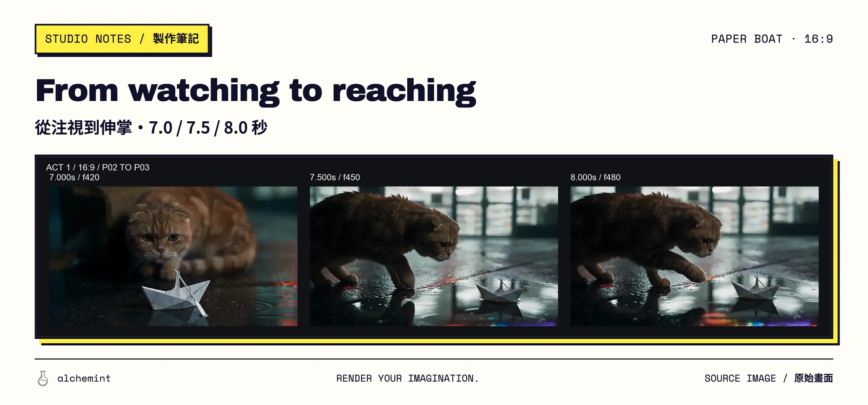Click the "ACT 1 / 16:9 / P02 TO P03" caption
The height and width of the screenshot is (405, 868).
click(98, 167)
